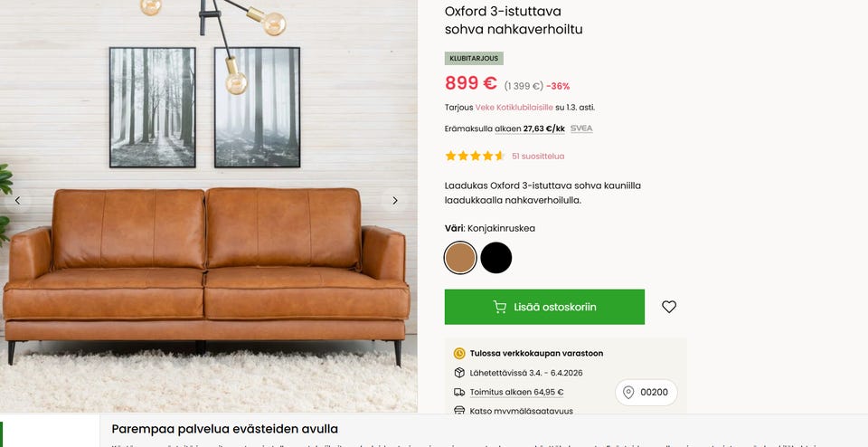Image resolution: width=868 pixels, height=447 pixels.
Task: Add sofa to favorites with heart icon
Action: point(669,307)
